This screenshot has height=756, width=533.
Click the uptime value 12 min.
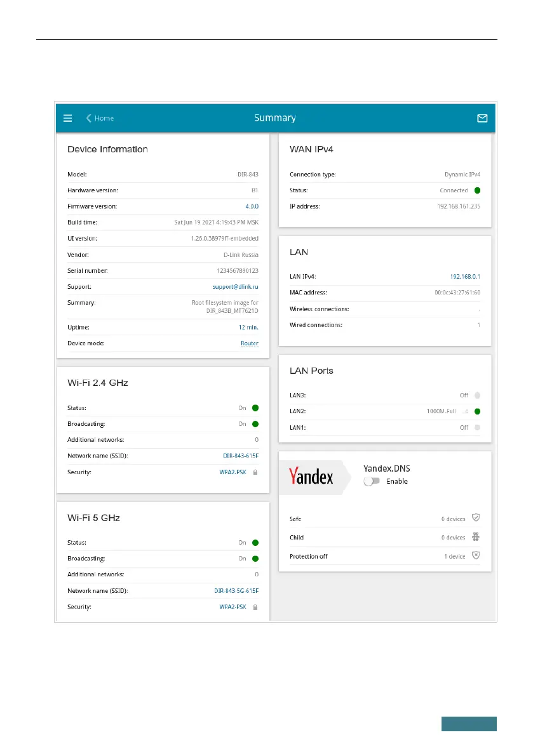pos(248,327)
